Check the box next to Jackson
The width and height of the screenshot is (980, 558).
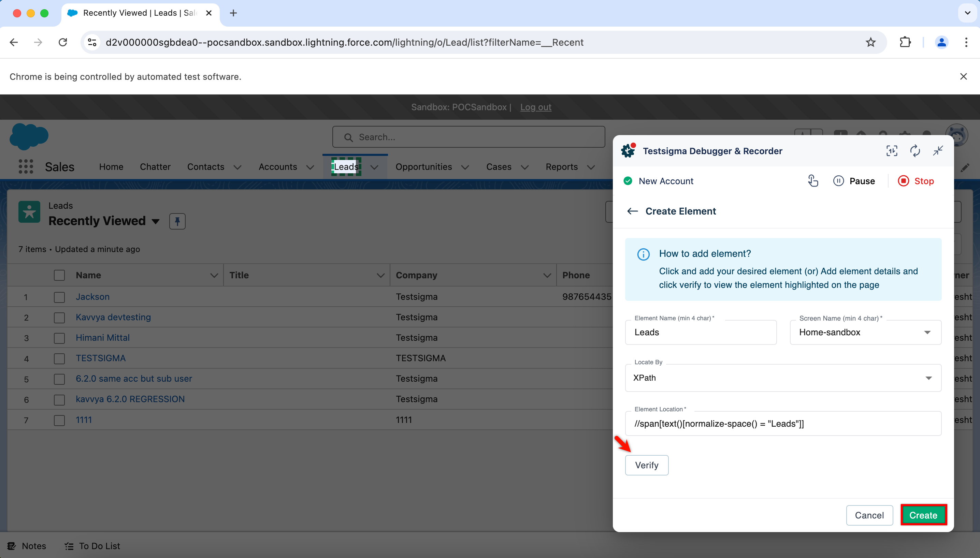coord(59,297)
